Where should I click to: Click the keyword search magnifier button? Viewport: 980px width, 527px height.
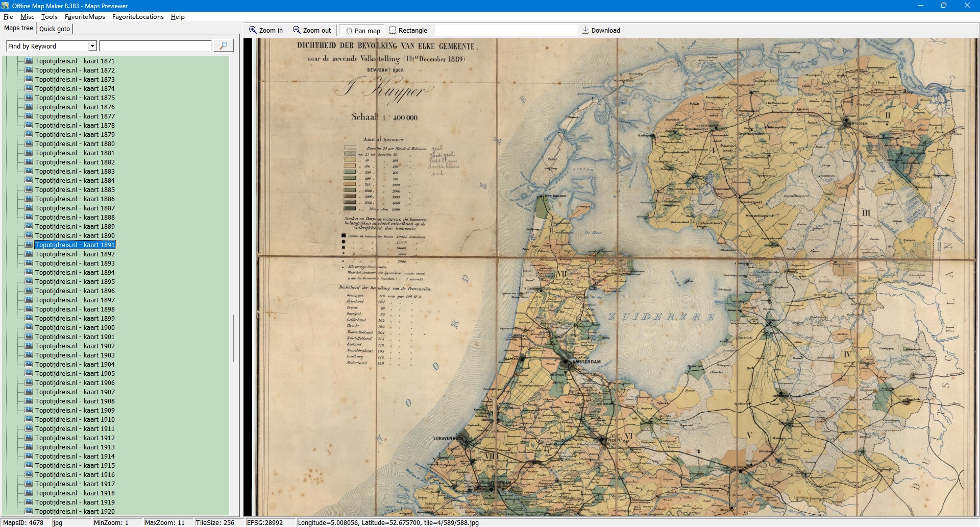[223, 46]
